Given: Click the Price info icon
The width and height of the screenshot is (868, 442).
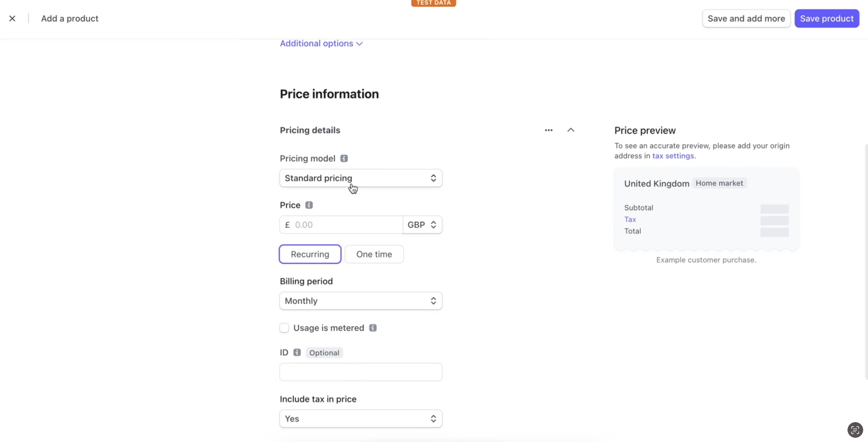Looking at the screenshot, I should (309, 205).
